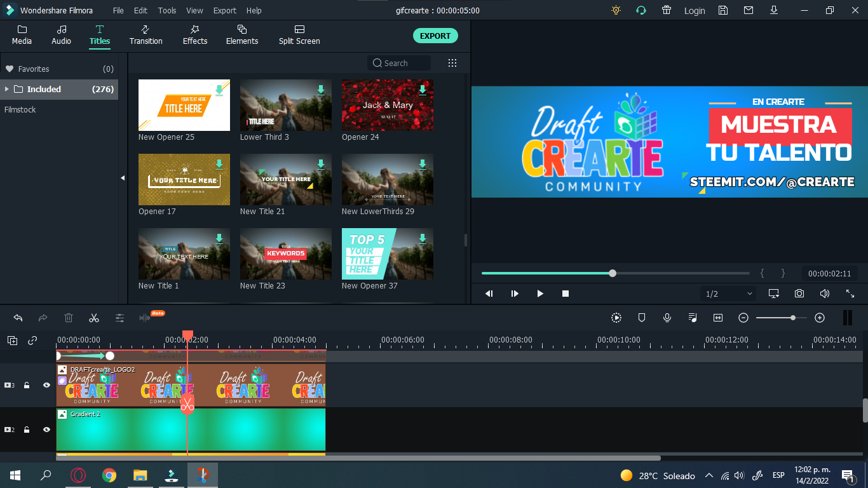The height and width of the screenshot is (488, 868).
Task: Zoom timeline to fit icon
Action: (x=718, y=318)
